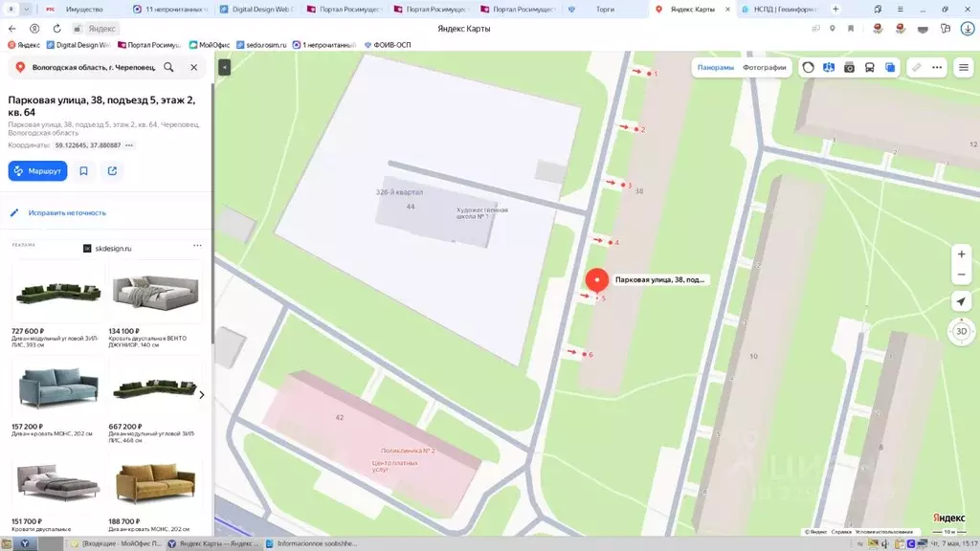Click the red location pin marker
Image resolution: width=980 pixels, height=551 pixels.
coord(597,280)
